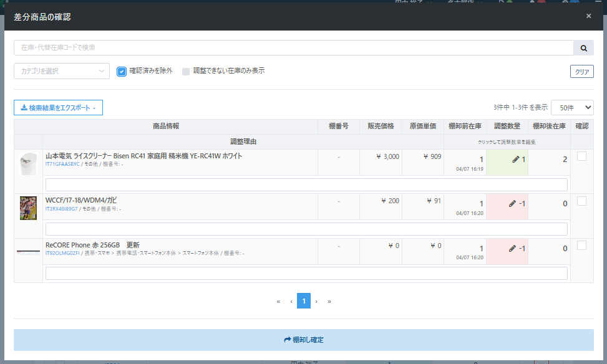Click the 販売価格 column header
This screenshot has height=364, width=607.
[381, 127]
